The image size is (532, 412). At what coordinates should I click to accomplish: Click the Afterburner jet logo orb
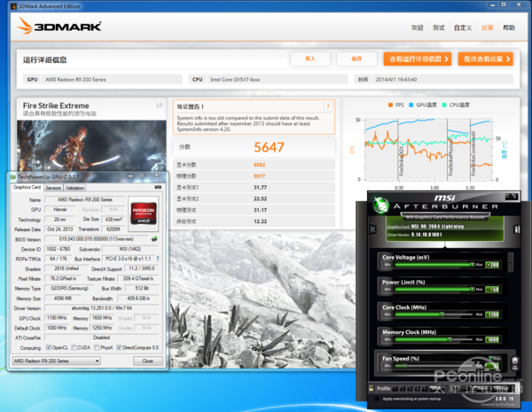[380, 205]
